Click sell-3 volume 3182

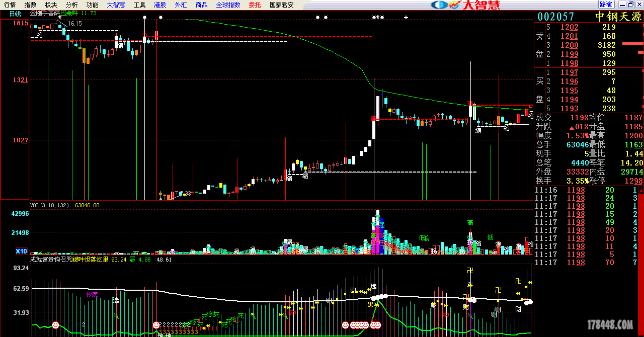[x=606, y=45]
